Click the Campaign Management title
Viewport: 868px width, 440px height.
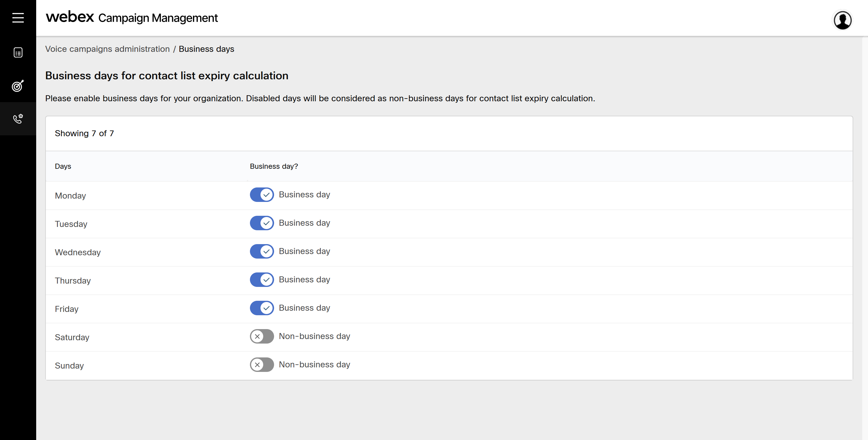click(158, 18)
